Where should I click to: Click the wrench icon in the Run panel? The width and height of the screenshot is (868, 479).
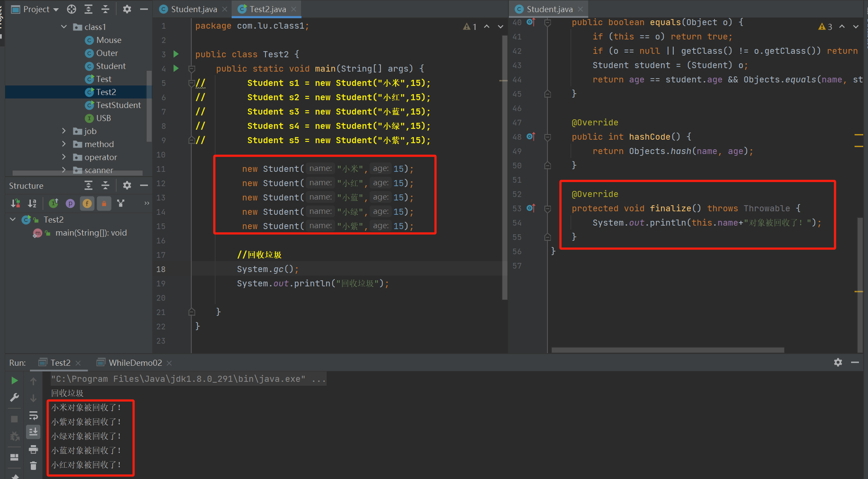pyautogui.click(x=14, y=397)
